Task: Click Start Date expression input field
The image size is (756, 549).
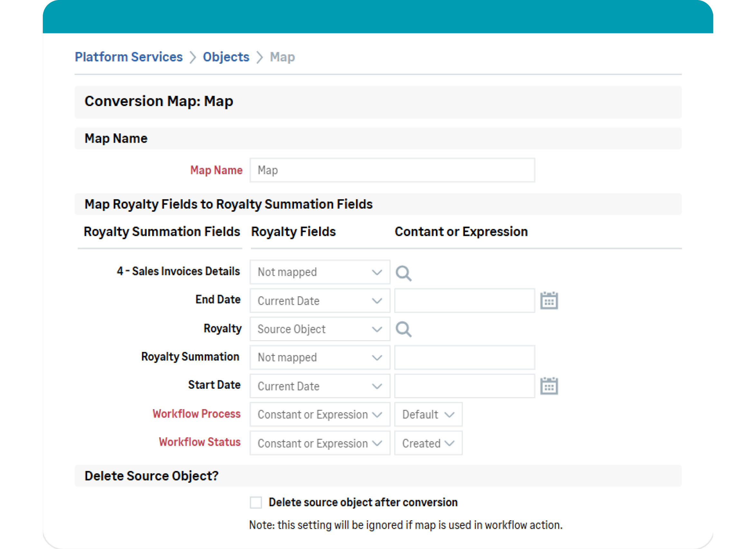Action: pyautogui.click(x=464, y=386)
